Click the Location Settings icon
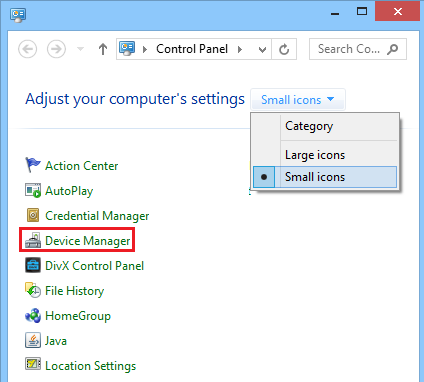This screenshot has width=424, height=382. point(33,364)
